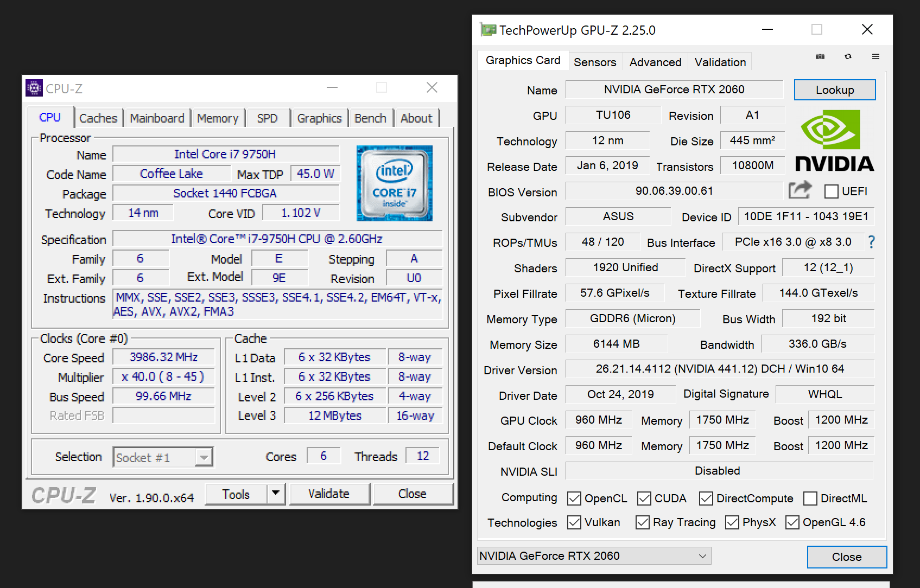Close the GPU-Z window with X
This screenshot has width=920, height=588.
(867, 30)
